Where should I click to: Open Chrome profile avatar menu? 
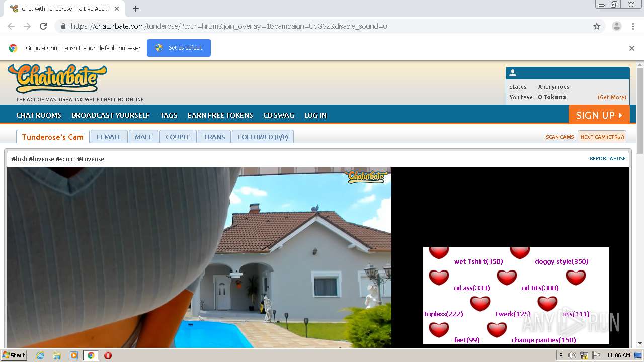tap(616, 26)
